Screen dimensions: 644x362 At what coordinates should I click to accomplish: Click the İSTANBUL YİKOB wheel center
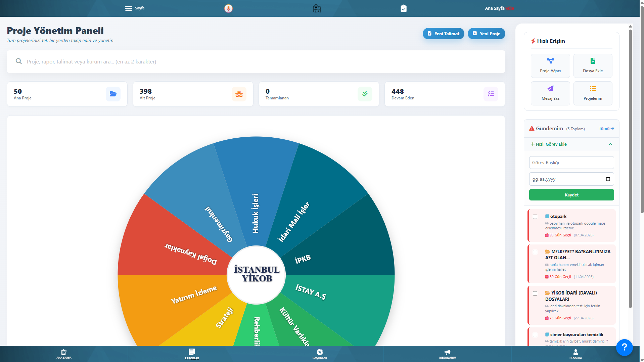[x=257, y=274]
